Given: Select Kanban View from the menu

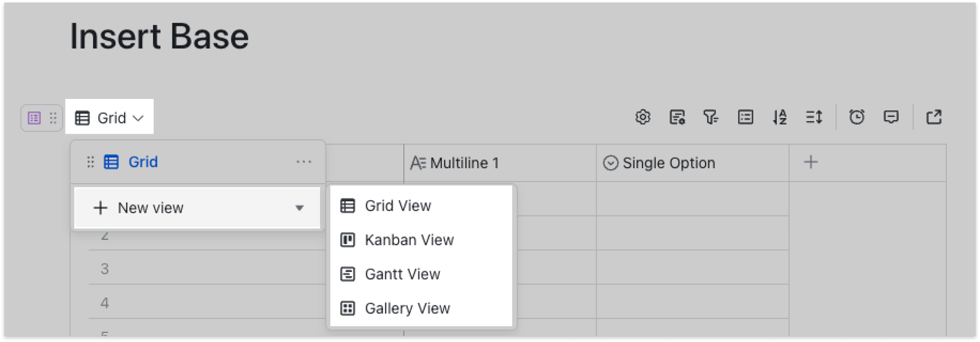Looking at the screenshot, I should click(x=409, y=240).
